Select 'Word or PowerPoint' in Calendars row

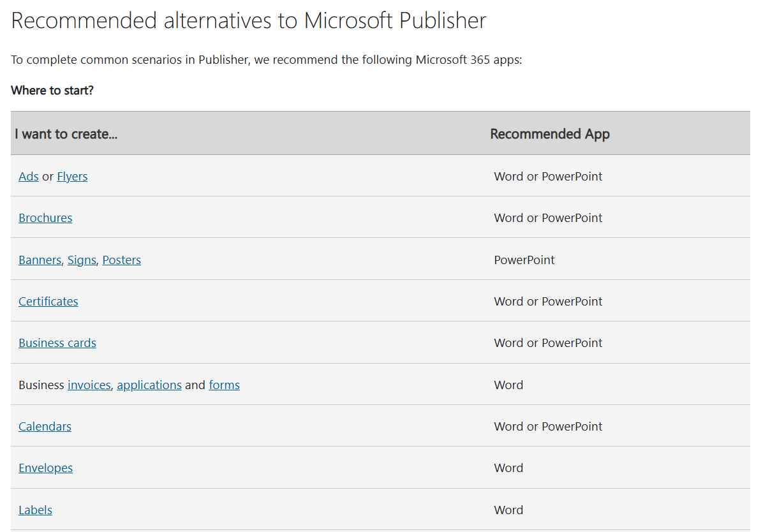point(548,426)
